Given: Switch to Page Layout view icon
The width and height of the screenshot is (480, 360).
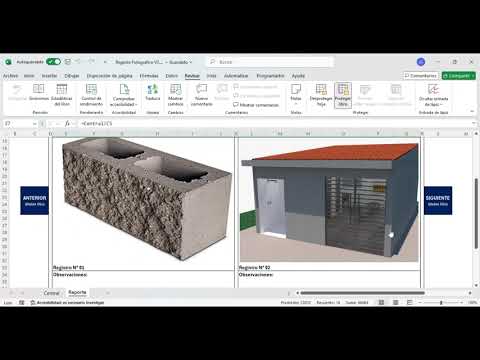Looking at the screenshot, I should pos(395,303).
